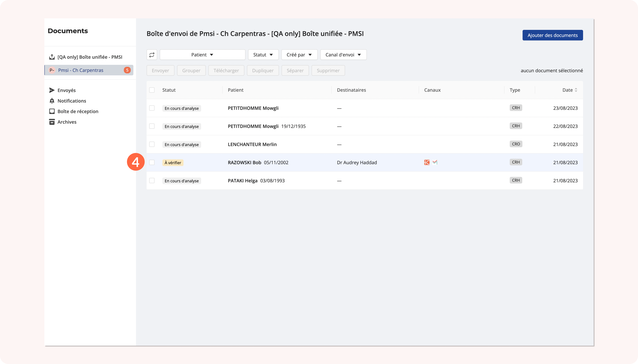Screen dimensions: 638x364
Task: Click the orange channel icon for RAZOWSKI Bob
Action: coord(427,162)
